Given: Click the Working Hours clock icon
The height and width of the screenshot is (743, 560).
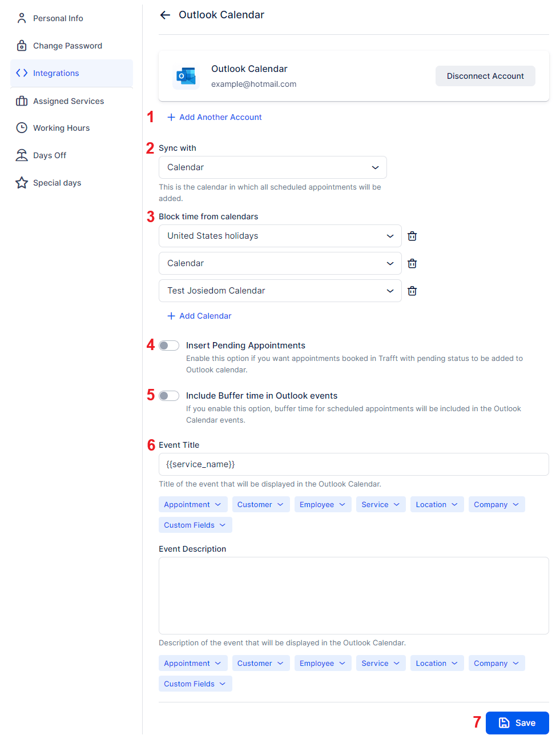Looking at the screenshot, I should [x=21, y=127].
